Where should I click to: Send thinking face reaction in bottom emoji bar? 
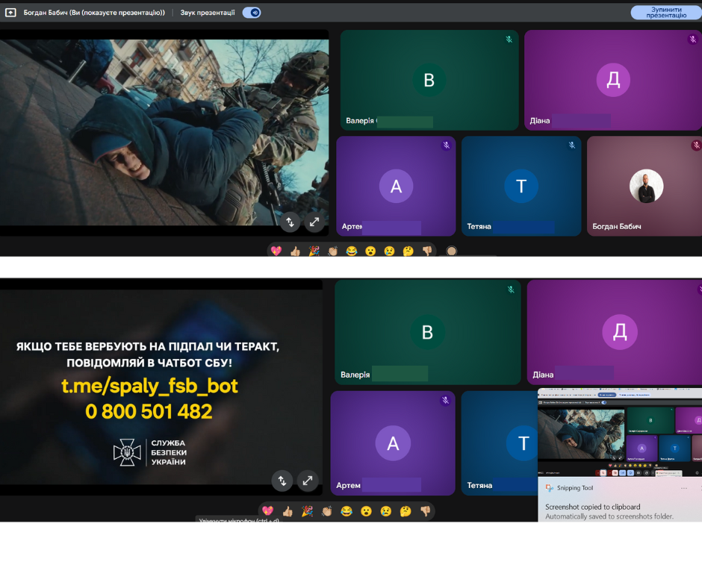pyautogui.click(x=406, y=511)
